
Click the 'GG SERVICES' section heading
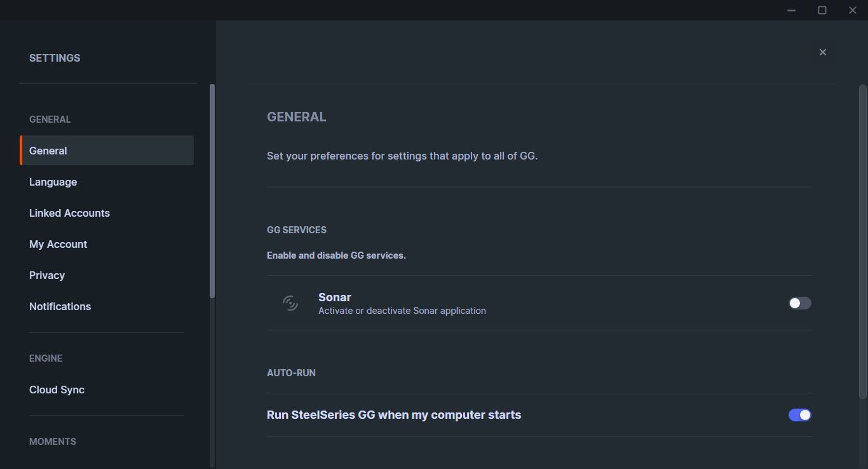click(297, 230)
